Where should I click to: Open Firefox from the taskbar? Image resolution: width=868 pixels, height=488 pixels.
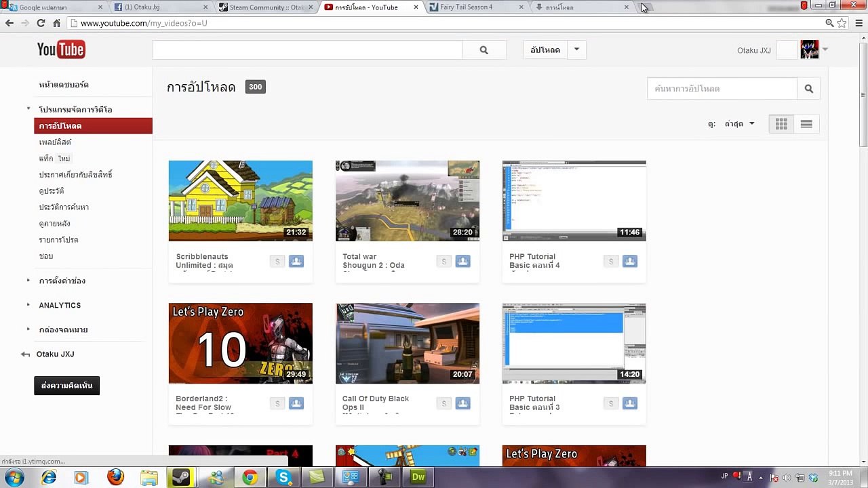pos(115,477)
